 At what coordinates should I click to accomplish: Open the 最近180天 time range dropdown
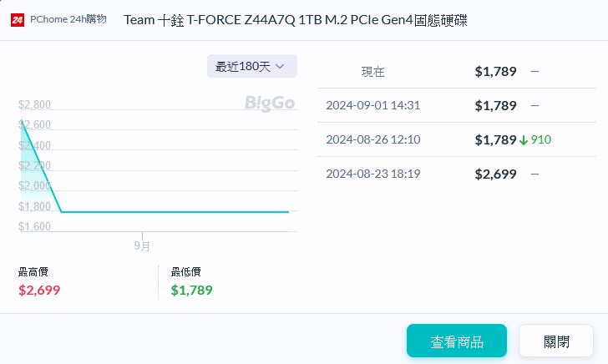[x=251, y=66]
